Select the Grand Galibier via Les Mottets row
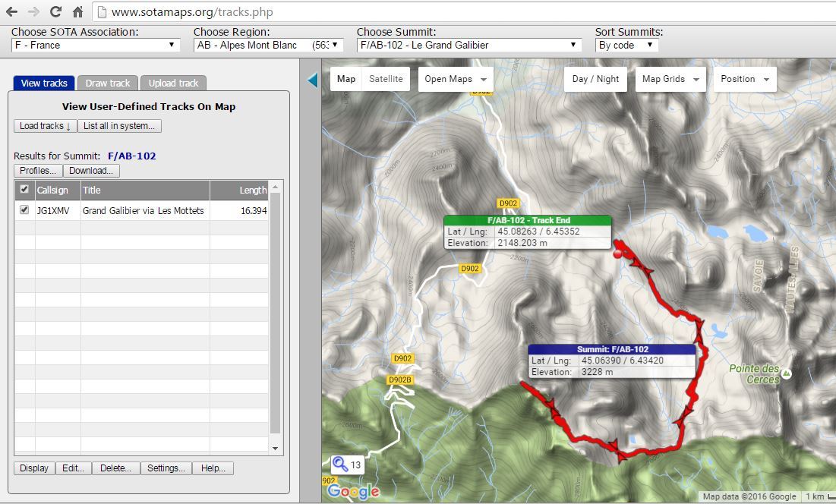This screenshot has height=504, width=836. click(x=143, y=210)
